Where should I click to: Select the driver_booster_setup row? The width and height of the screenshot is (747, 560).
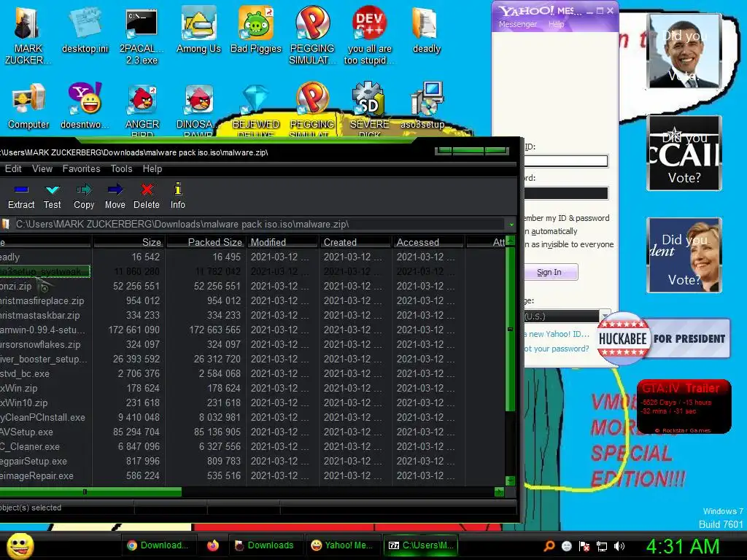point(252,359)
